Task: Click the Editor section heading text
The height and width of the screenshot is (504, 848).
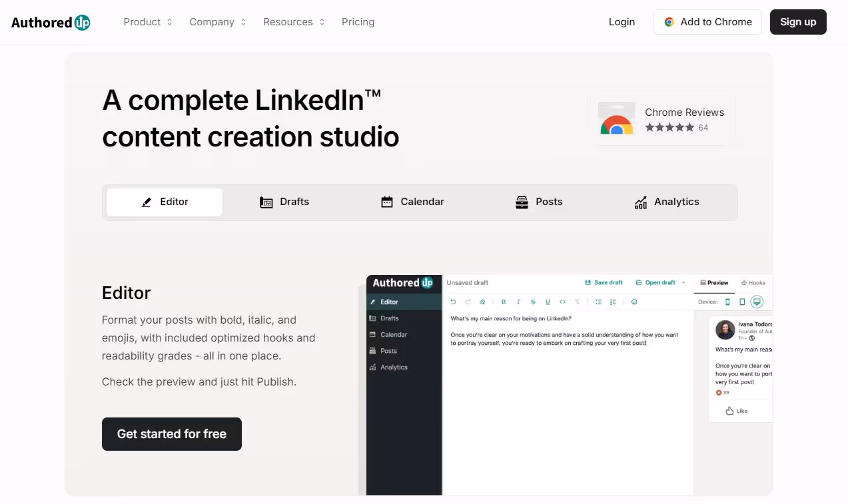Action: click(x=127, y=293)
